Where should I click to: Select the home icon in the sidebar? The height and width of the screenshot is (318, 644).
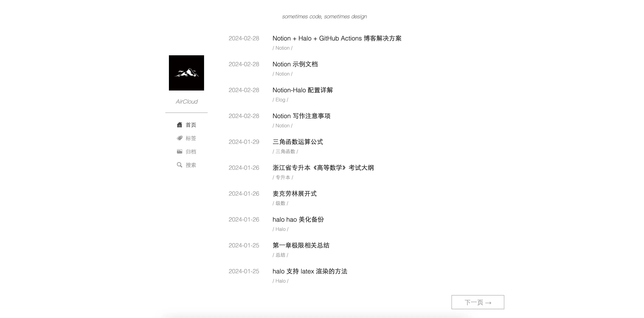pyautogui.click(x=179, y=125)
